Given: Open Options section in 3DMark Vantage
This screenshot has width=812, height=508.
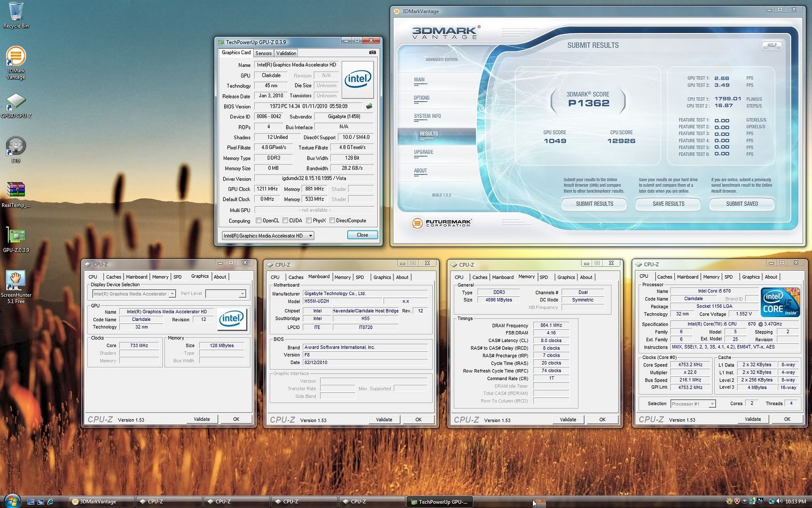Looking at the screenshot, I should 422,98.
